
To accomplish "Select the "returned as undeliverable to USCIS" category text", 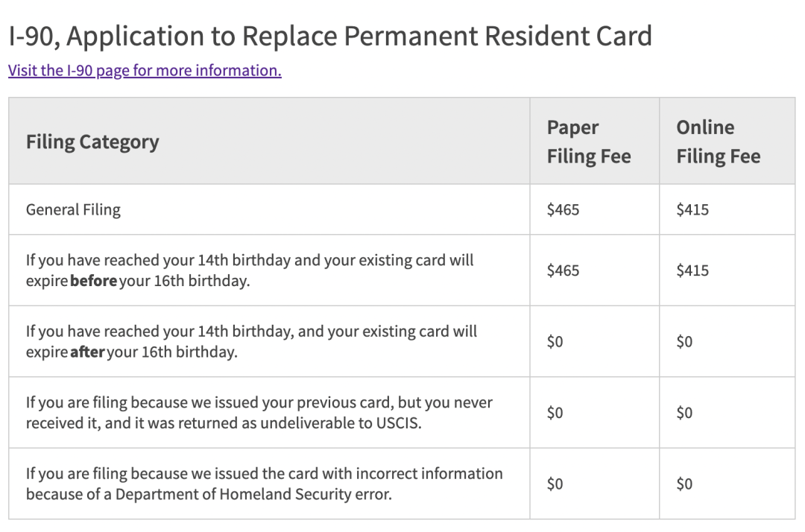I will click(259, 412).
